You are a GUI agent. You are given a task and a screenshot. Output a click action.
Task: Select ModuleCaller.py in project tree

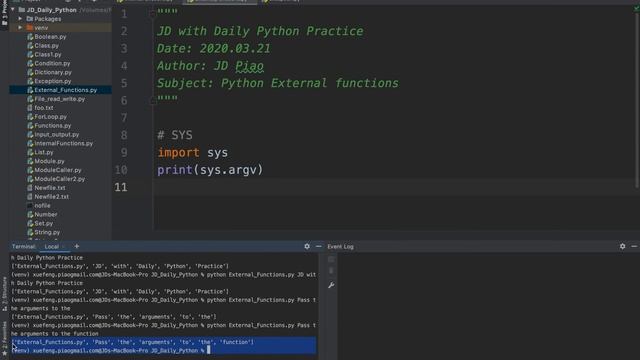pyautogui.click(x=58, y=170)
